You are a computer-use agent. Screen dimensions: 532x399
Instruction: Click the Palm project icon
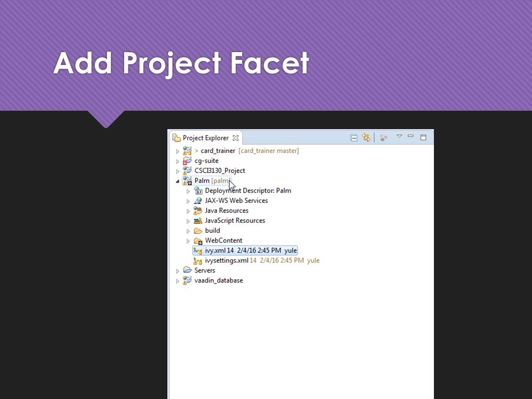[x=187, y=181]
